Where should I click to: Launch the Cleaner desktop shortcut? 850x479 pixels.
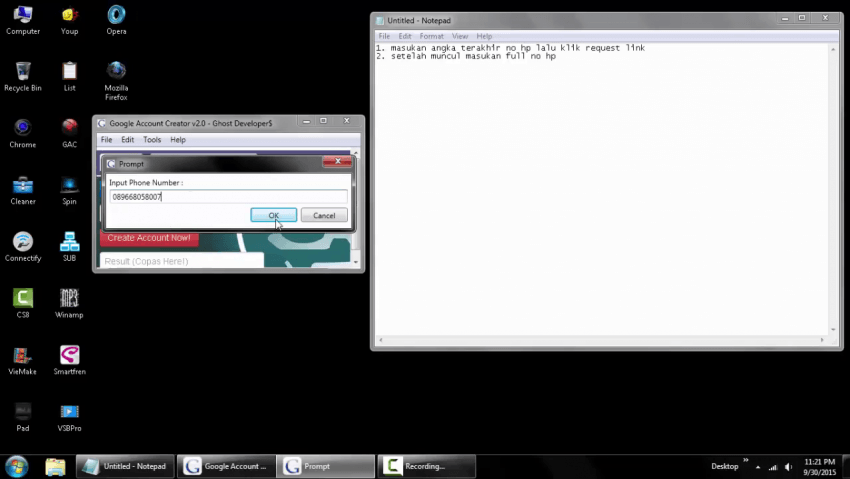coord(22,185)
